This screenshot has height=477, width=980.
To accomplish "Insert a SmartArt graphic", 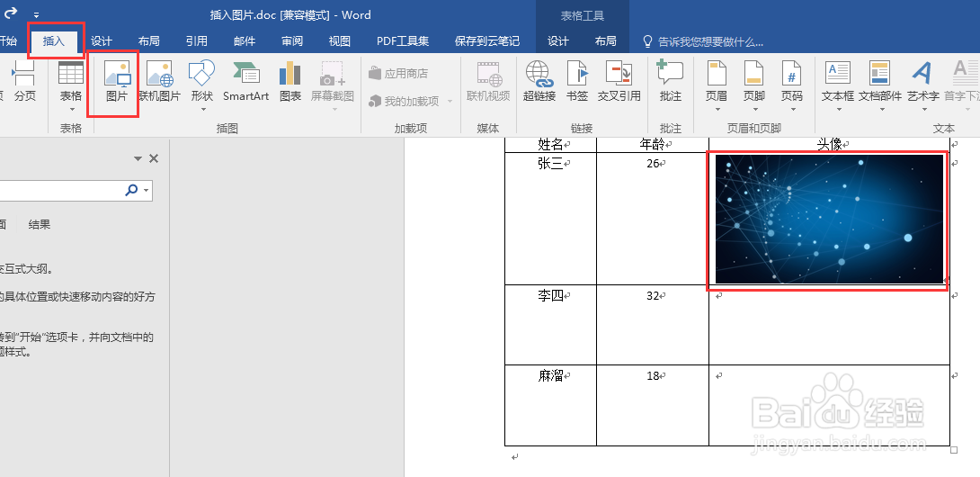I will (x=245, y=82).
